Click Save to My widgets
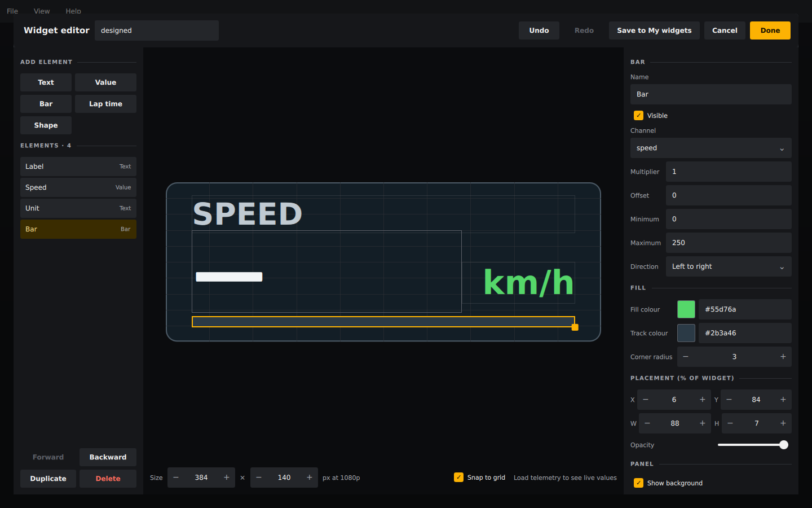This screenshot has height=508, width=812. [654, 30]
